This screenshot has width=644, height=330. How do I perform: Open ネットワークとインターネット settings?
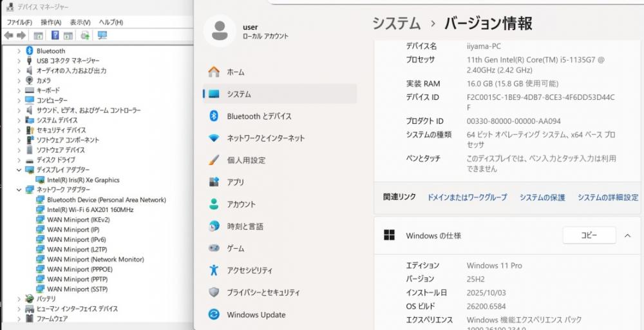[x=265, y=138]
